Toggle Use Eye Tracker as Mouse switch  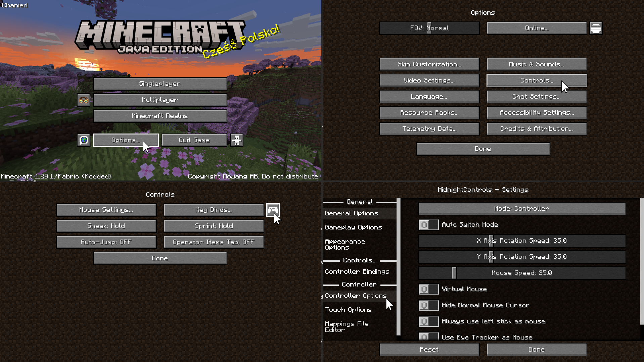[428, 336]
